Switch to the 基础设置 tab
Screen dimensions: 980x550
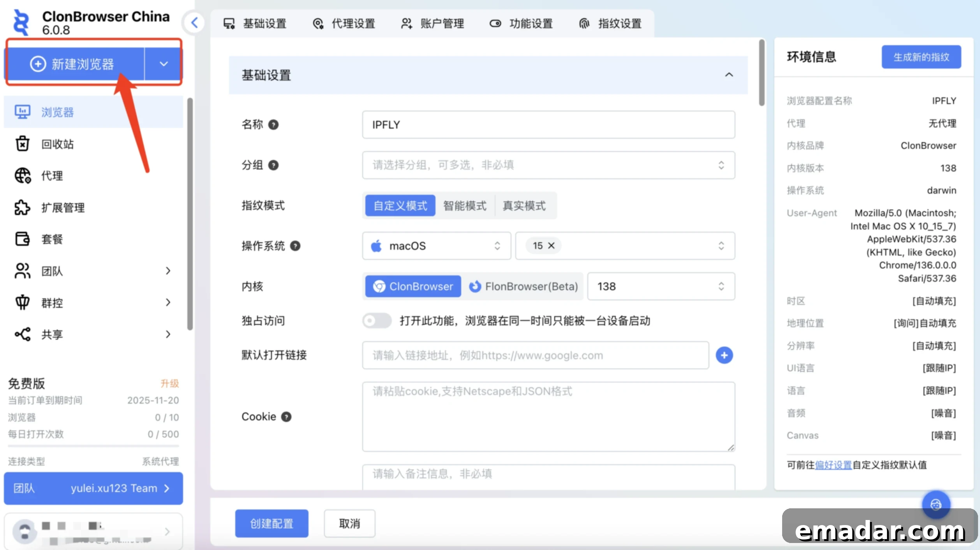pos(255,24)
